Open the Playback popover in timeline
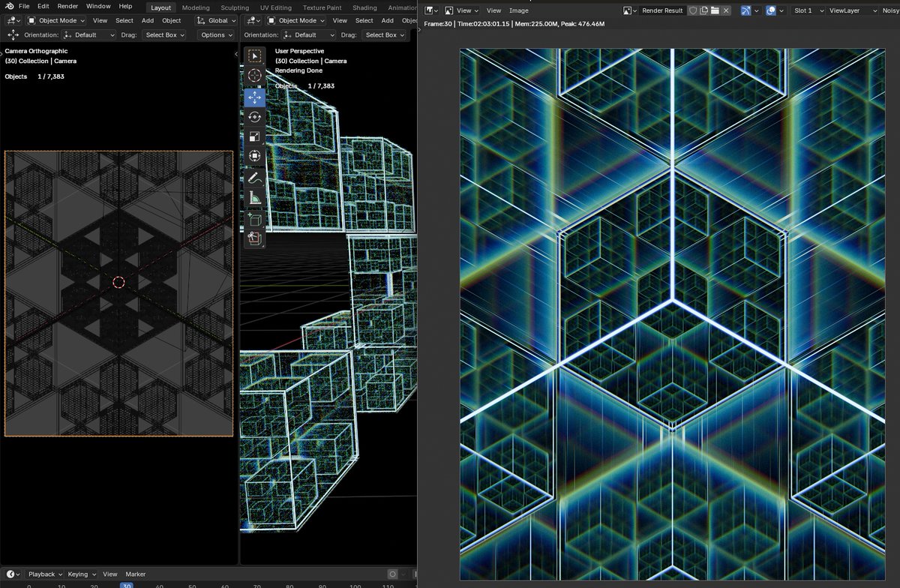Image resolution: width=900 pixels, height=588 pixels. [45, 574]
